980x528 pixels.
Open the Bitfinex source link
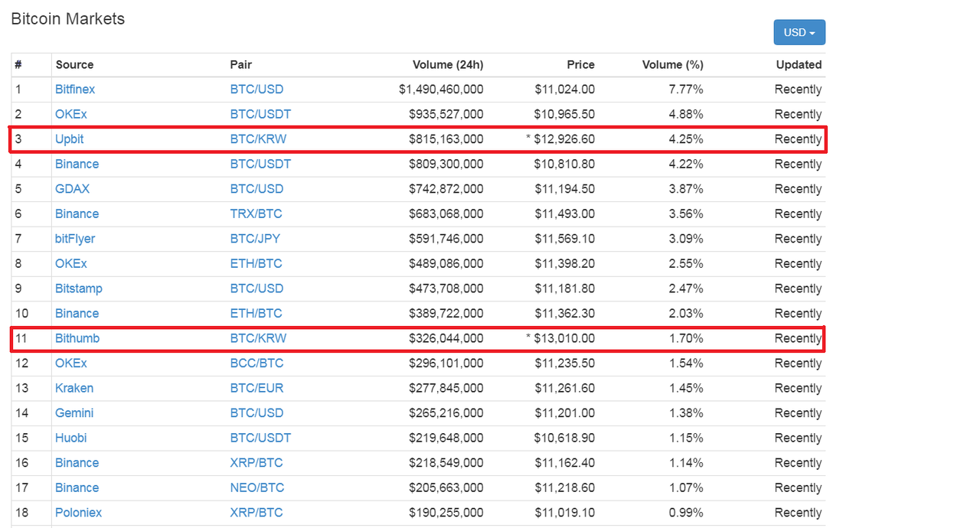click(75, 90)
